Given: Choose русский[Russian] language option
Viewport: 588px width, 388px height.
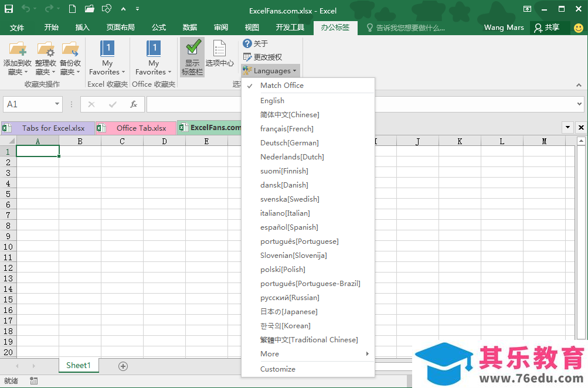Looking at the screenshot, I should point(308,298).
